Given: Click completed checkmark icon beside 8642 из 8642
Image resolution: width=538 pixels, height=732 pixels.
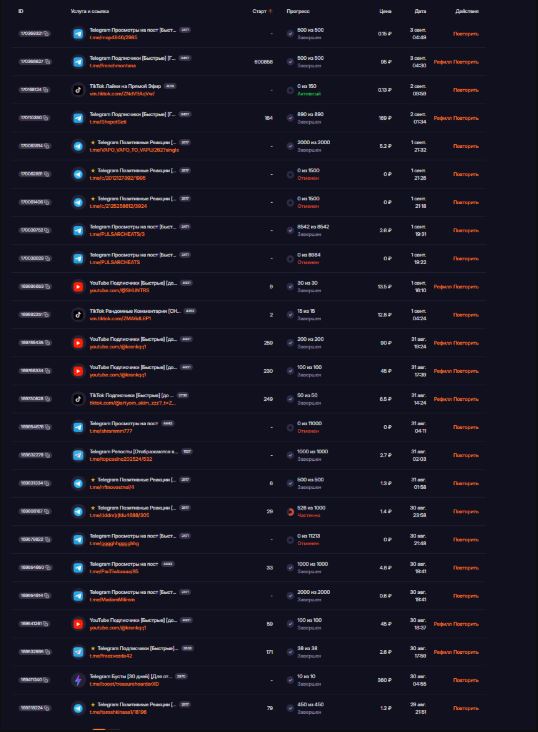Looking at the screenshot, I should (290, 231).
